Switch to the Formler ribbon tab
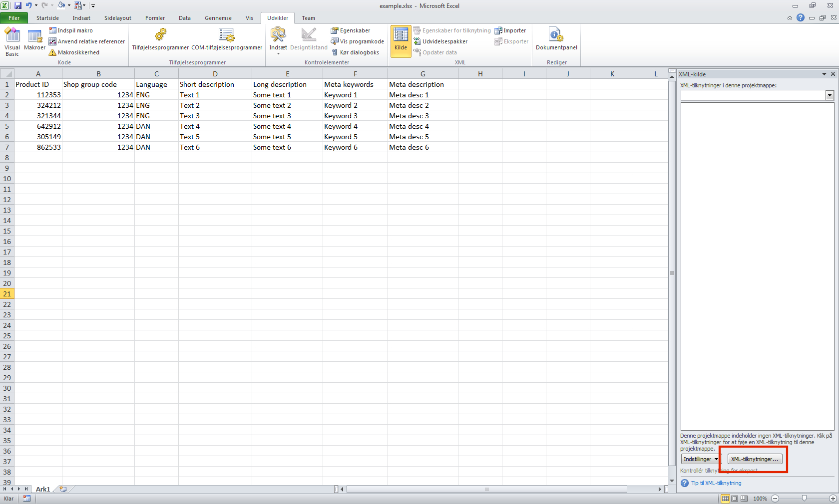The image size is (839, 504). (x=155, y=17)
